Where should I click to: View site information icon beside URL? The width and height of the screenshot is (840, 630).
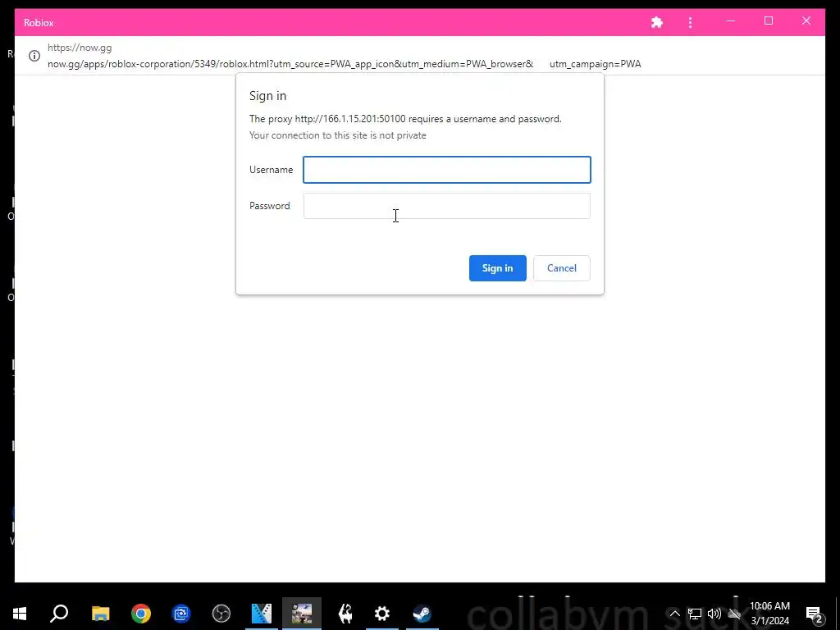[x=34, y=56]
